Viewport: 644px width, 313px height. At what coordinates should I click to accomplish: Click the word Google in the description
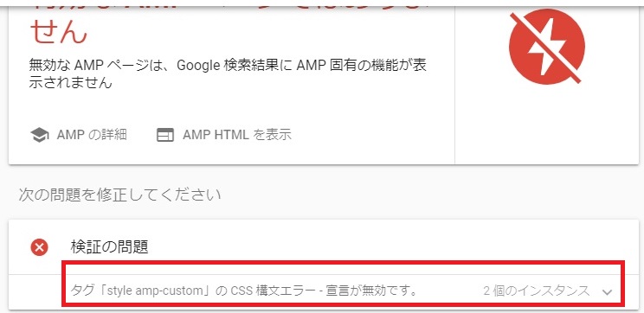[x=198, y=66]
